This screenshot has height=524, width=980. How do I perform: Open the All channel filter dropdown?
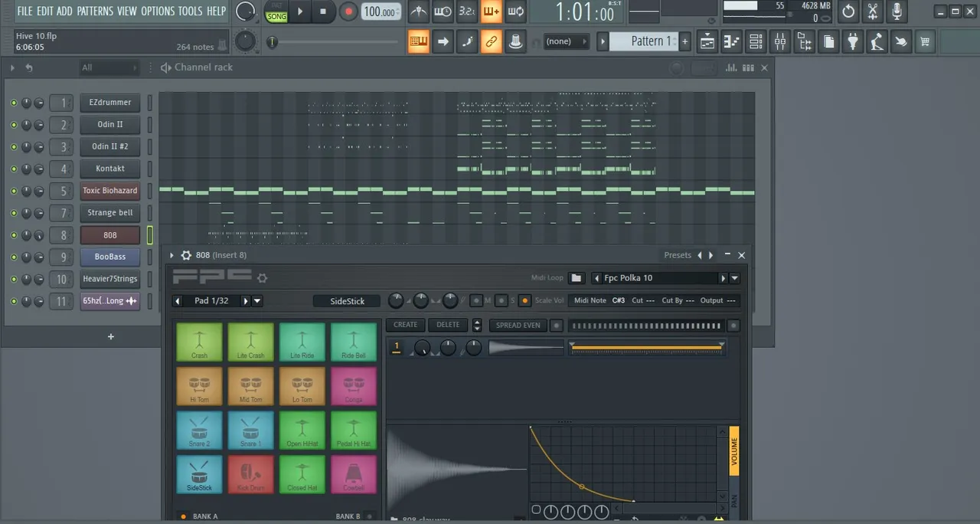[x=109, y=68]
